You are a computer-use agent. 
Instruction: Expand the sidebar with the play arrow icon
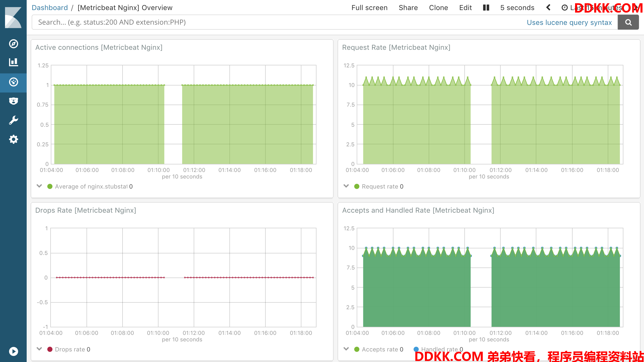(x=13, y=351)
